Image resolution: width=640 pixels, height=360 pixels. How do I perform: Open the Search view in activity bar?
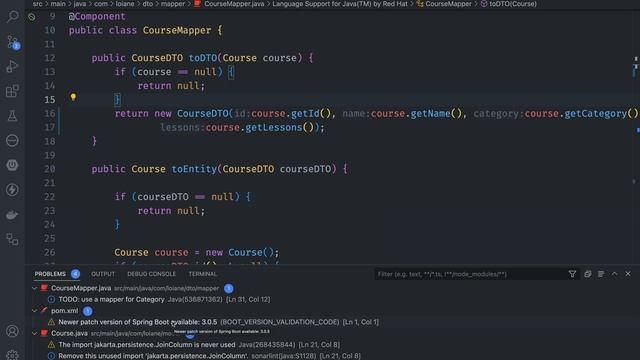12,17
